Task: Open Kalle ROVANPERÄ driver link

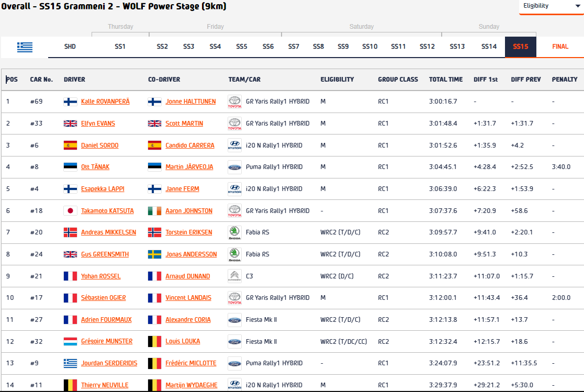Action: 105,102
